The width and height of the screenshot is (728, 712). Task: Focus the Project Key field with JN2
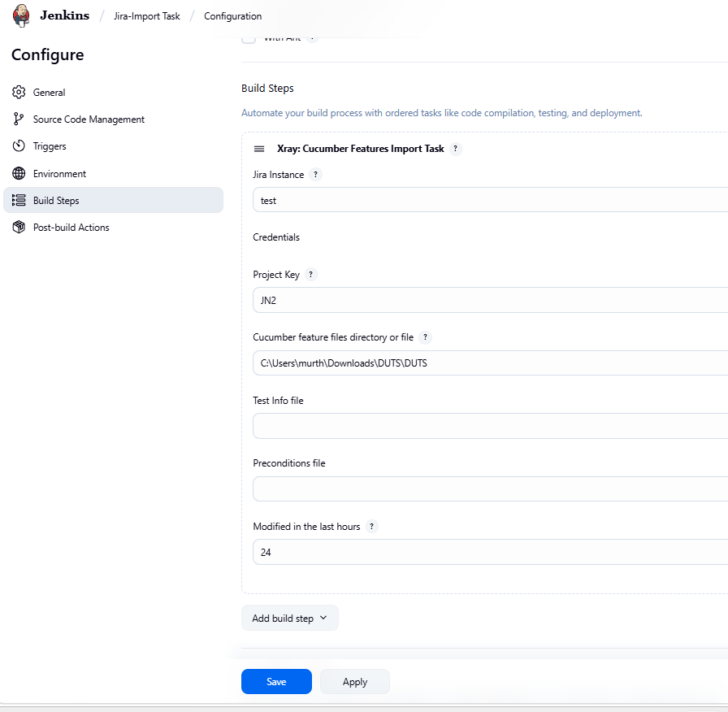[490, 300]
